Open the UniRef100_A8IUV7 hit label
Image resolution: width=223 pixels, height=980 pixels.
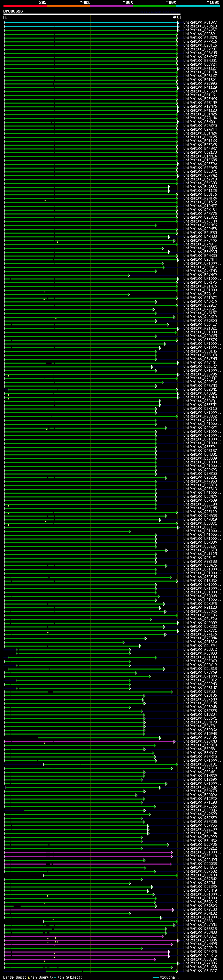(200, 23)
